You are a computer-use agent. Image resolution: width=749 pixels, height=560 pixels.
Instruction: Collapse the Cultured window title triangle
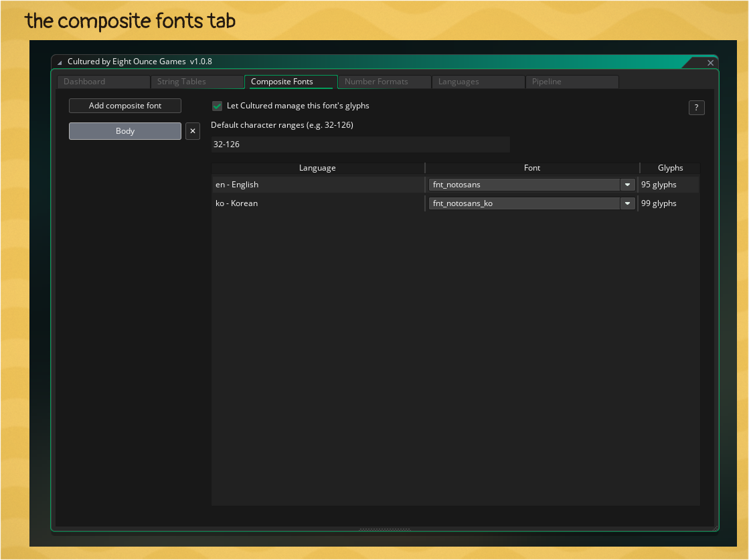(60, 62)
